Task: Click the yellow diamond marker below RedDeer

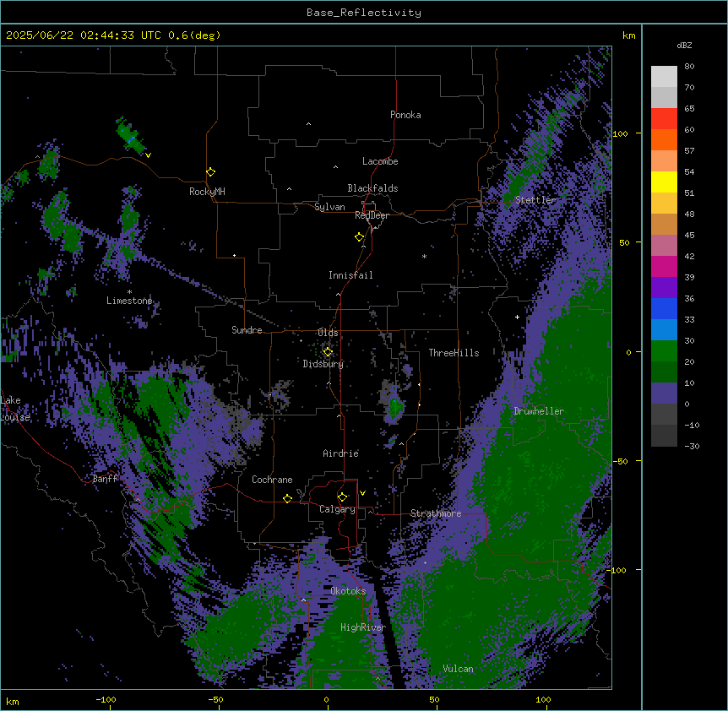Action: (360, 237)
